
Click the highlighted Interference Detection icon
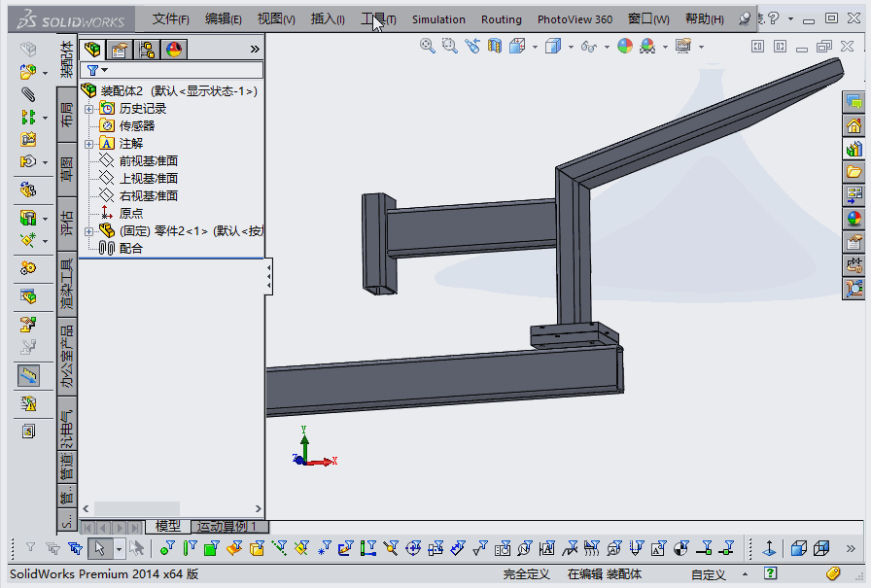(28, 376)
